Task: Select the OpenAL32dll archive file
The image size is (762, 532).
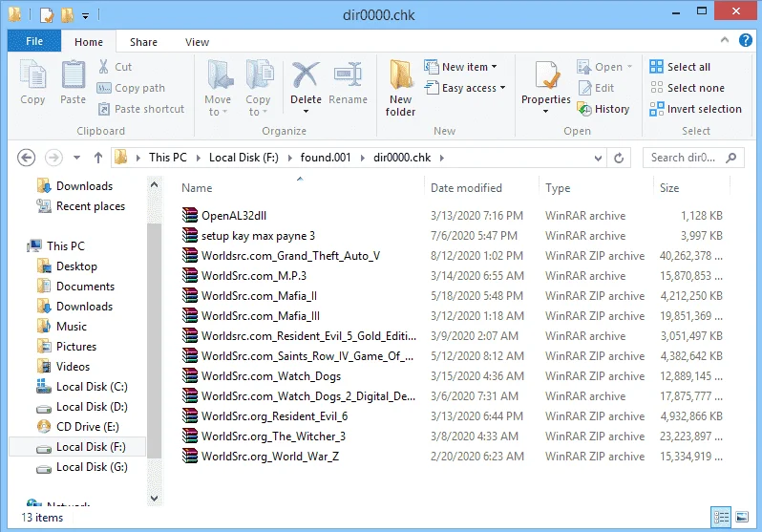Action: (233, 216)
